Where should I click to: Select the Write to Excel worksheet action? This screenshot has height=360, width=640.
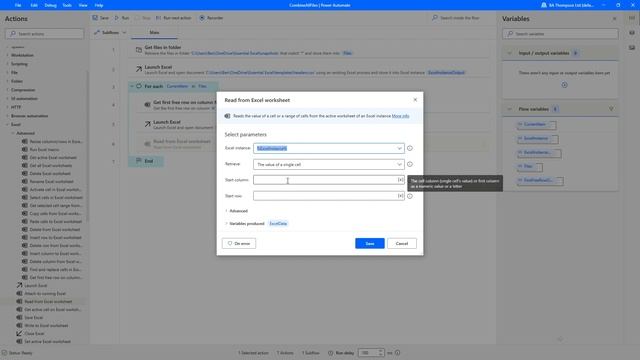[46, 325]
